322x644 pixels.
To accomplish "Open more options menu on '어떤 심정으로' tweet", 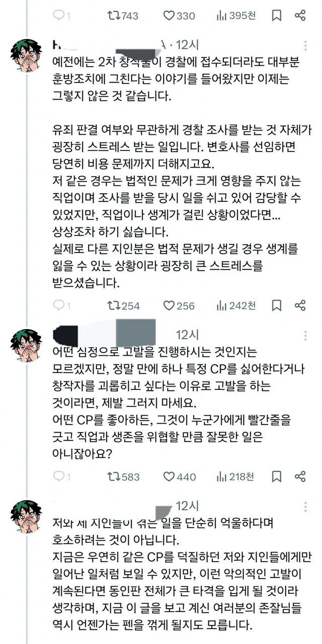I will (x=305, y=335).
